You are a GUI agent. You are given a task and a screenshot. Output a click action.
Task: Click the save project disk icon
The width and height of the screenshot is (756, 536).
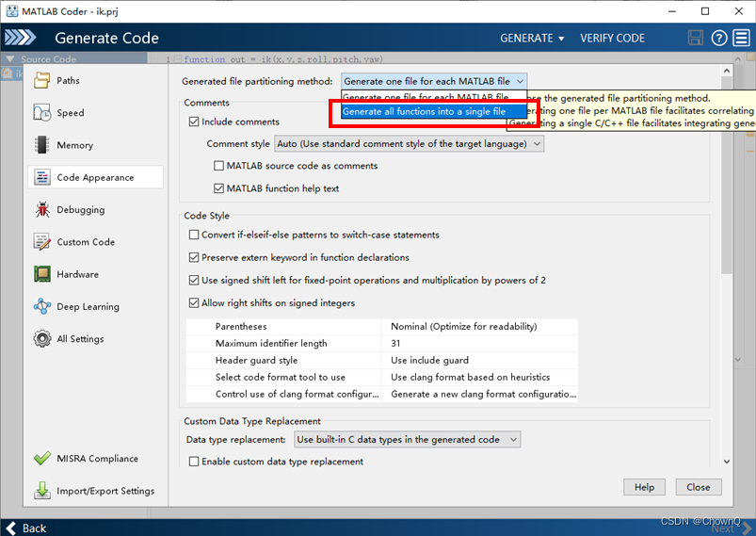pos(695,38)
